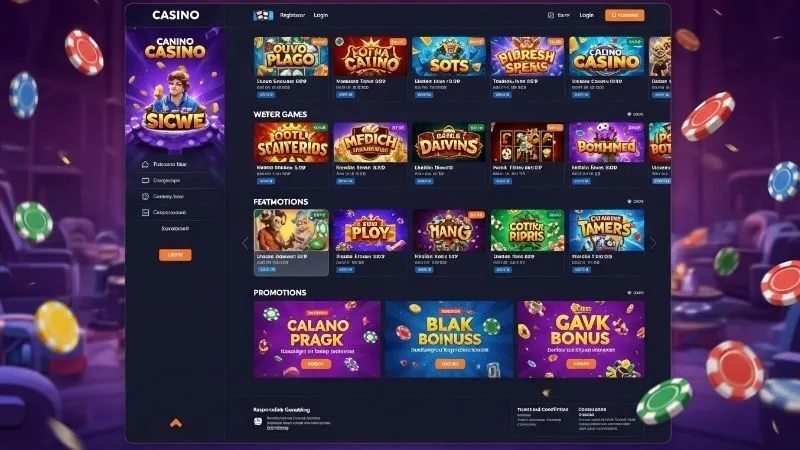Click the orange up-chevron in sidebar

pyautogui.click(x=176, y=422)
